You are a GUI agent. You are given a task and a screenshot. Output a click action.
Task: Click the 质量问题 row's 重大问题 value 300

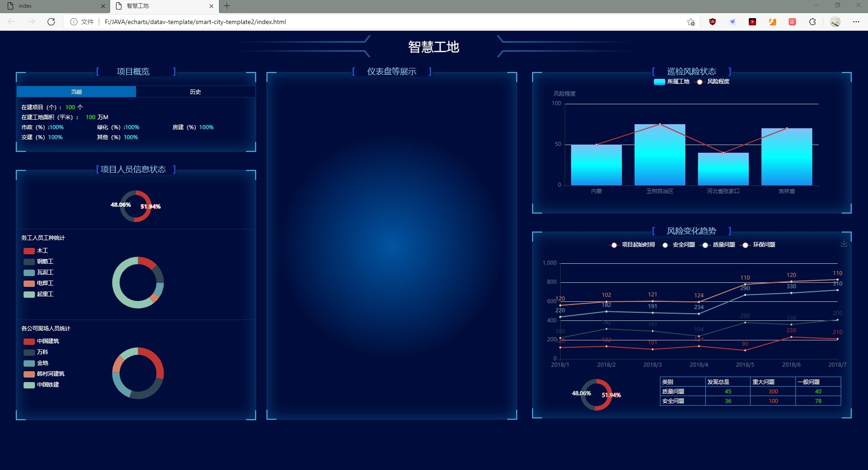click(x=773, y=392)
